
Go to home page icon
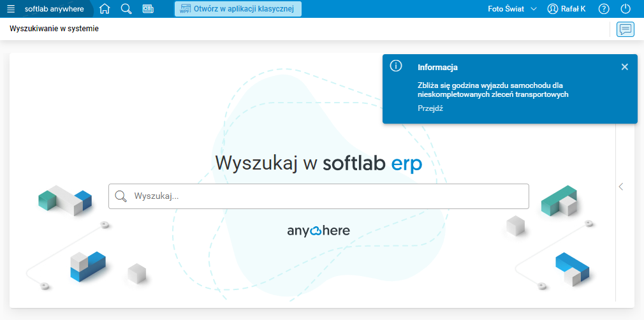(105, 9)
